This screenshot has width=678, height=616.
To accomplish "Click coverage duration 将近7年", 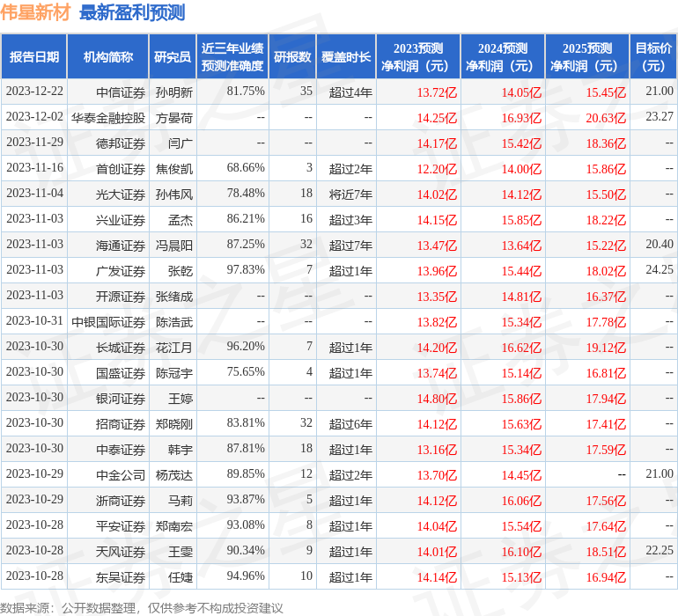I will point(350,194).
